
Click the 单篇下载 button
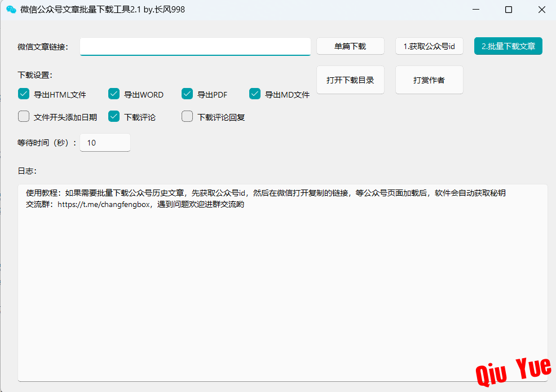click(350, 46)
